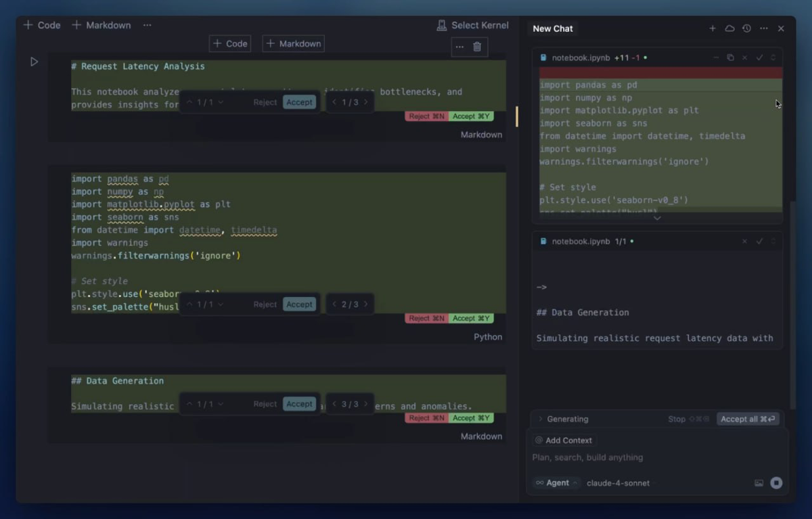This screenshot has height=519, width=812.
Task: Click Accept all in the chat panel
Action: (748, 419)
